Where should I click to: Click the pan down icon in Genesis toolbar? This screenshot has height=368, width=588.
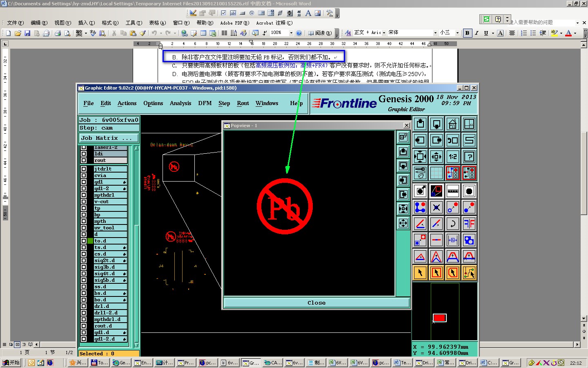click(x=437, y=124)
